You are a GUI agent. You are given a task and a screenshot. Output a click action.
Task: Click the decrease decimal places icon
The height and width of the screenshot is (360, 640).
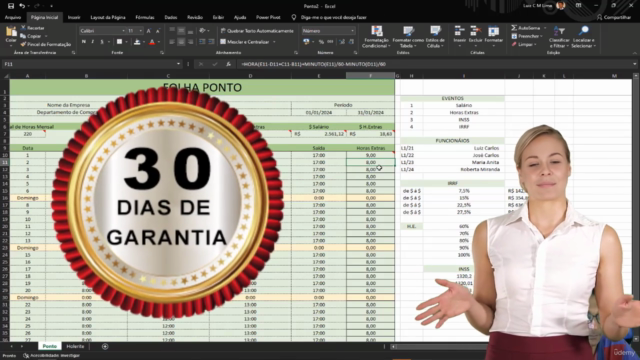[x=351, y=42]
